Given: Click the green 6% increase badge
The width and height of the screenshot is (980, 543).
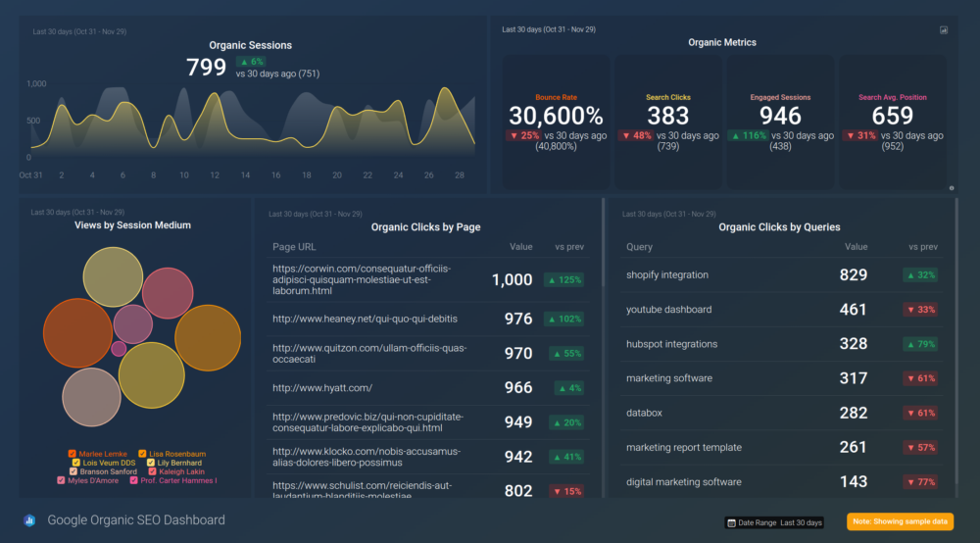Looking at the screenshot, I should tap(250, 61).
